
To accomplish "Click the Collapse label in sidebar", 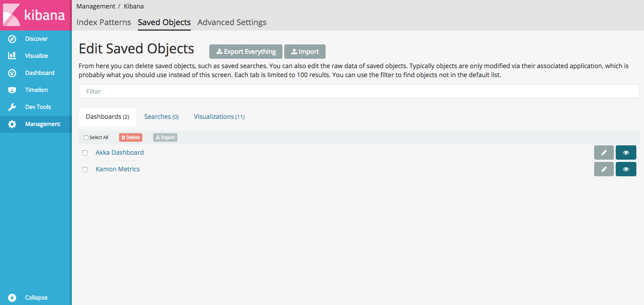I will (36, 298).
